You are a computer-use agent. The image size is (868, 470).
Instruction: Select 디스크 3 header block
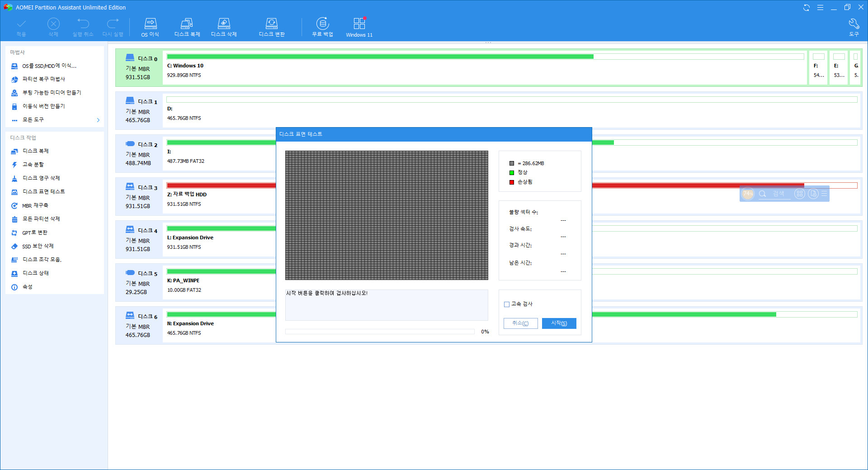click(139, 196)
